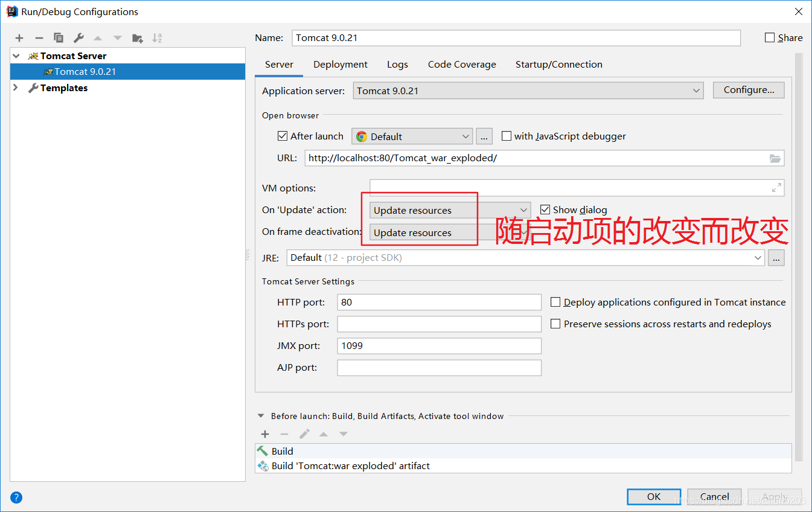Remove selected configuration with minus icon
Image resolution: width=812 pixels, height=512 pixels.
click(39, 38)
